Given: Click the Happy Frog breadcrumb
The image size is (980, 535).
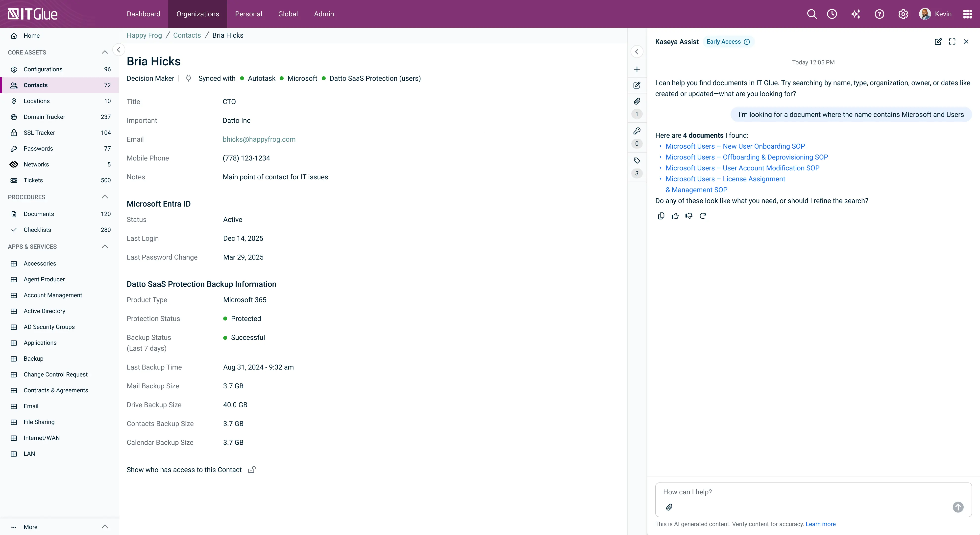Looking at the screenshot, I should click(144, 35).
